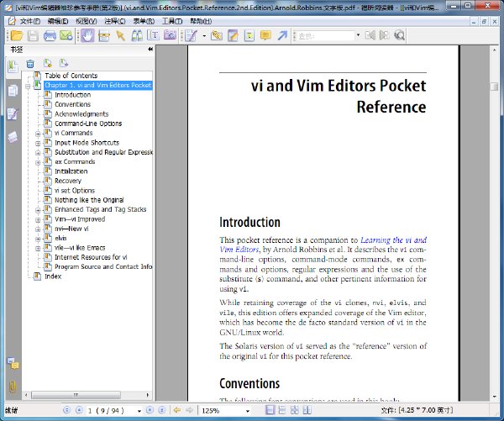Screen dimensions: 504x421
Task: Delete bookmark with the trash icon
Action: pyautogui.click(x=30, y=64)
